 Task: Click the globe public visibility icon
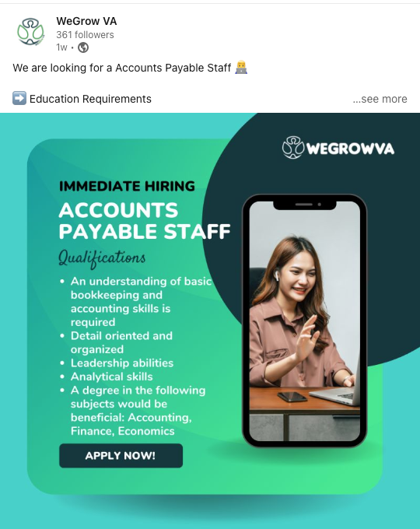[83, 47]
